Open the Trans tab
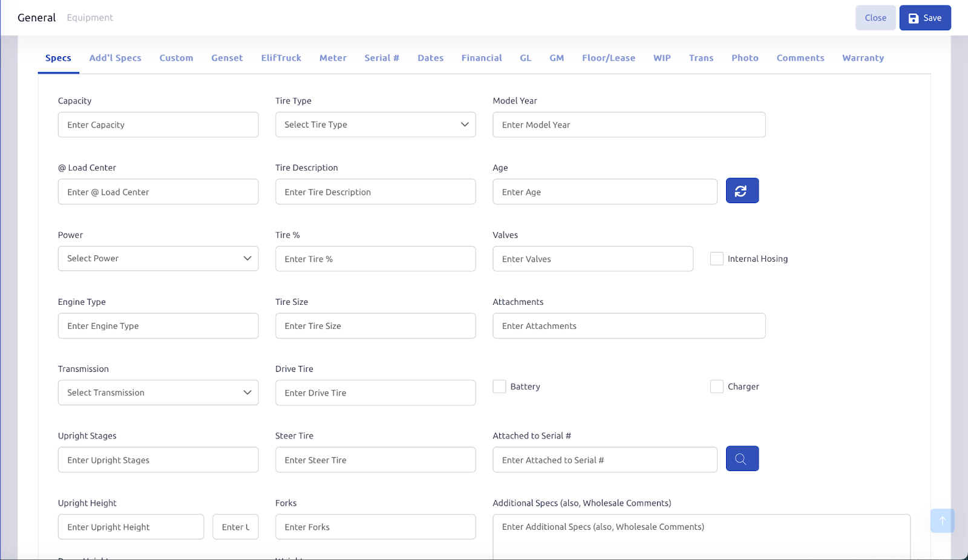The height and width of the screenshot is (560, 968). pos(701,58)
